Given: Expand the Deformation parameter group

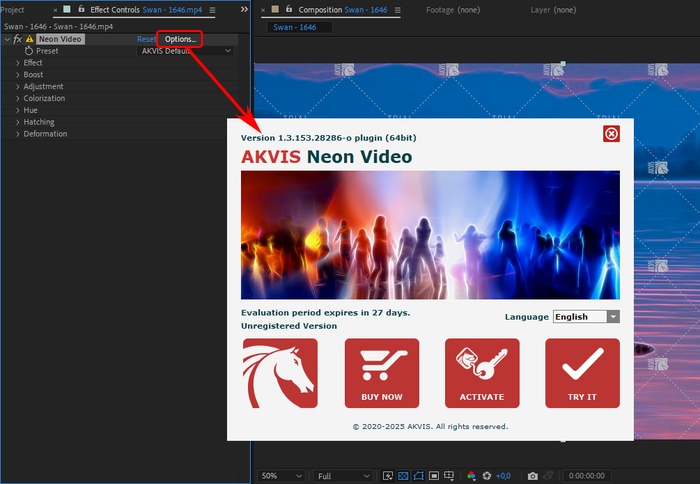Looking at the screenshot, I should coord(18,134).
